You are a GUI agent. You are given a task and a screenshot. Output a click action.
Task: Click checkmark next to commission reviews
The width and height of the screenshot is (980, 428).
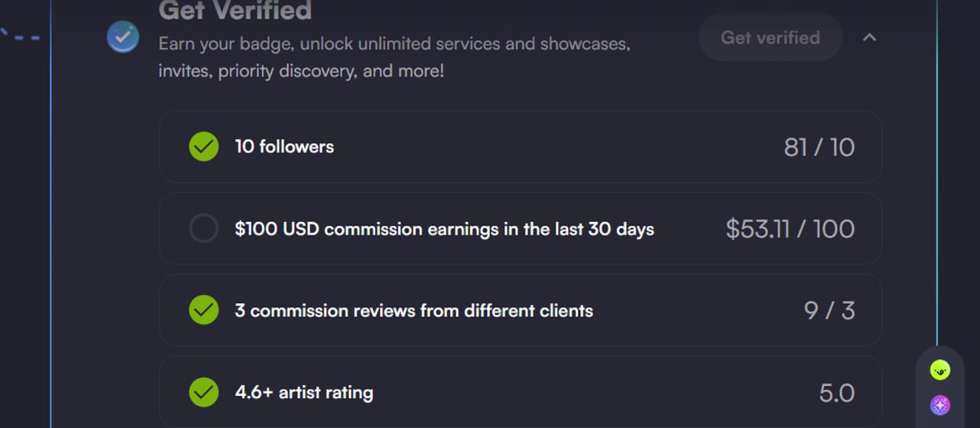[x=204, y=310]
